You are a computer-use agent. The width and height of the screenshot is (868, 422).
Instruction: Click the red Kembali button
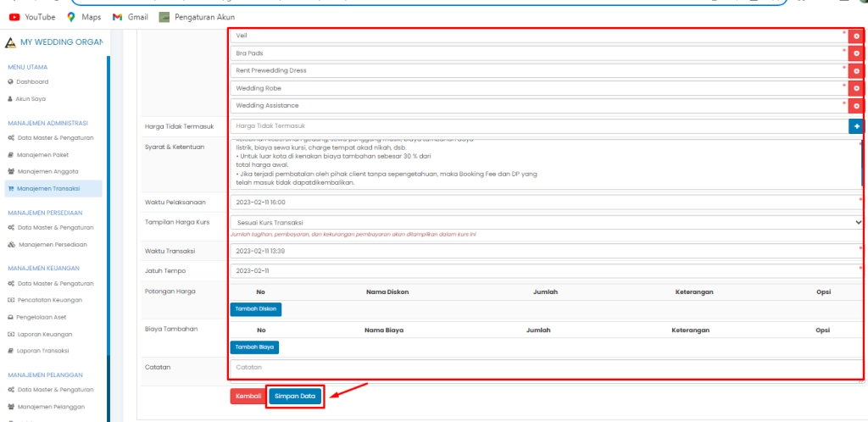[x=247, y=396]
